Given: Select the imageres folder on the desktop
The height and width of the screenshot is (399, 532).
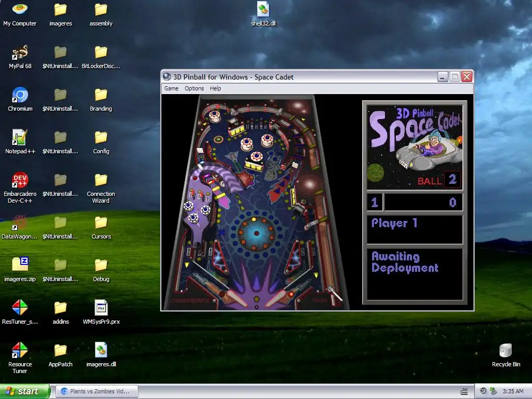Looking at the screenshot, I should (60, 15).
